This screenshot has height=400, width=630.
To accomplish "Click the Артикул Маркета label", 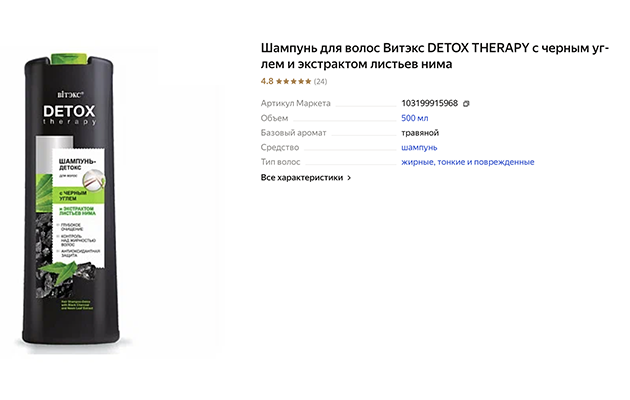I will [x=295, y=103].
